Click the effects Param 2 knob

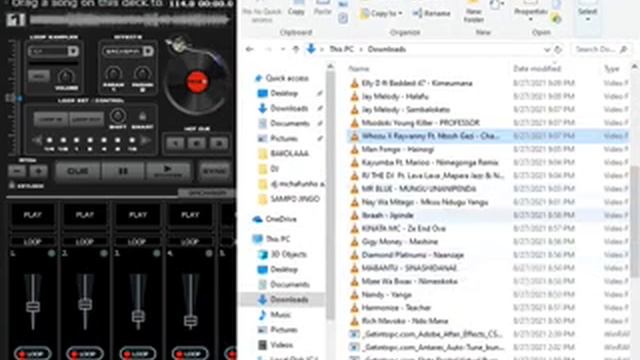click(142, 74)
